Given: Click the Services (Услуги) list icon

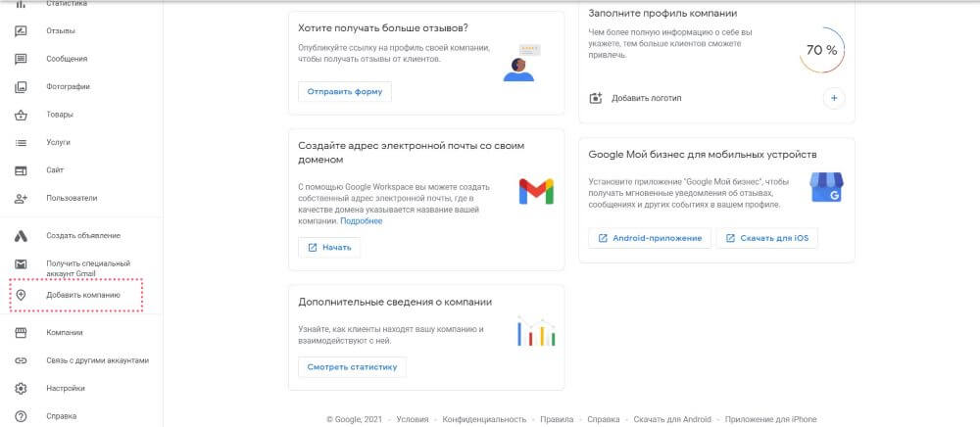Looking at the screenshot, I should pyautogui.click(x=21, y=142).
